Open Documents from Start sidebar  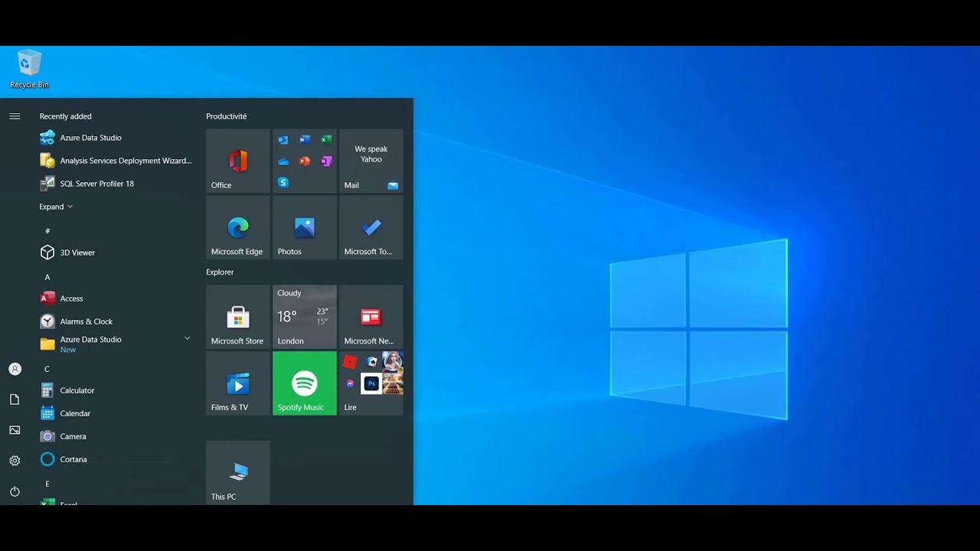(x=15, y=399)
